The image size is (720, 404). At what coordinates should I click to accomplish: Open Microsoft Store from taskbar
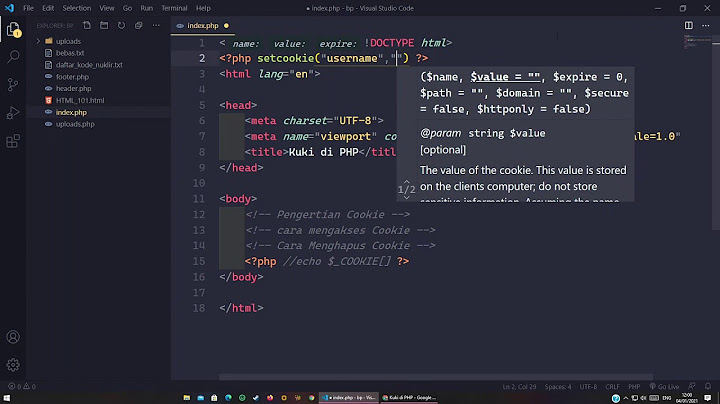pyautogui.click(x=214, y=398)
